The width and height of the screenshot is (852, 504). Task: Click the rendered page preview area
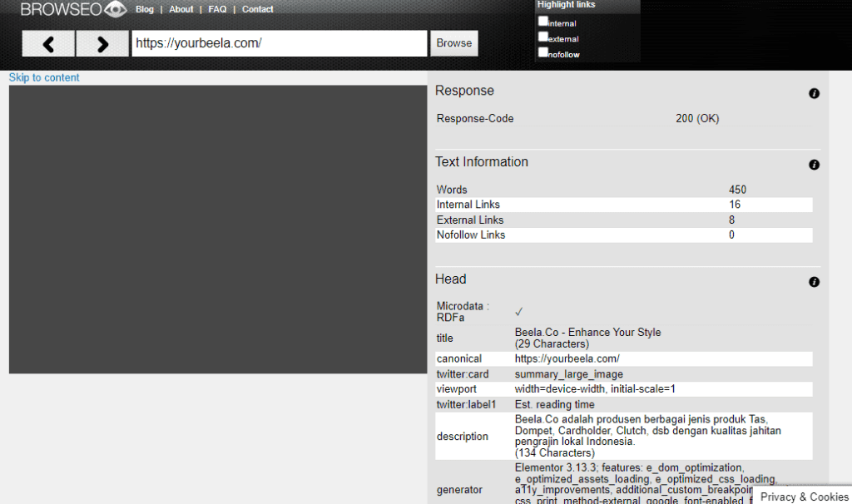click(217, 229)
